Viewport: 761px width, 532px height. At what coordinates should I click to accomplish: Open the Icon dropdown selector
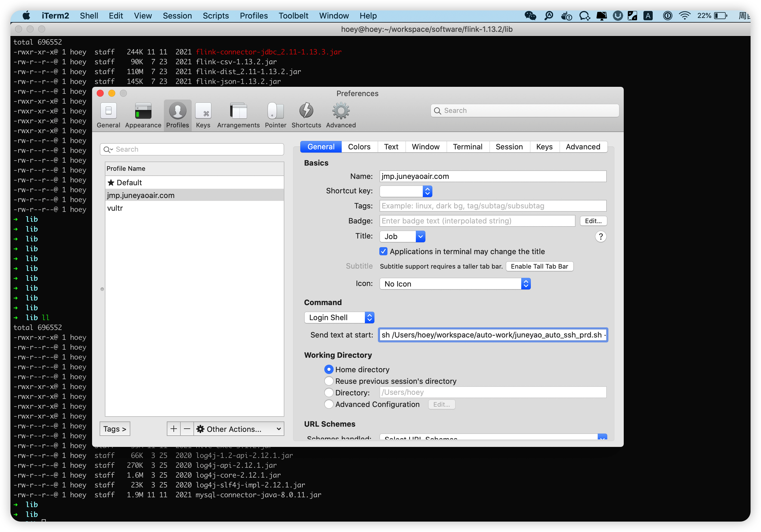[455, 283]
